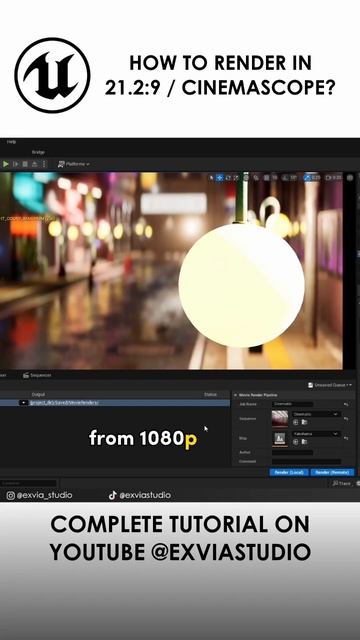Open scale snap 0.25 value
The height and width of the screenshot is (640, 360).
pos(316,178)
